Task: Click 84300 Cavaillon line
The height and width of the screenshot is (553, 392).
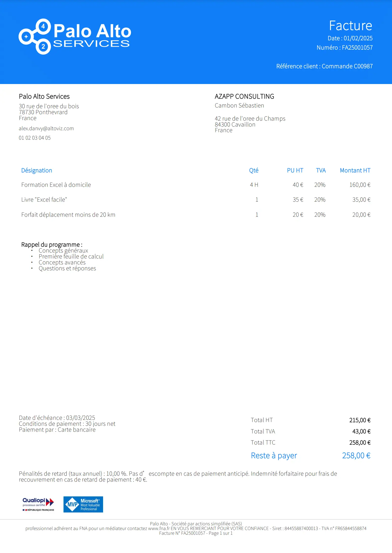Action: (x=235, y=125)
